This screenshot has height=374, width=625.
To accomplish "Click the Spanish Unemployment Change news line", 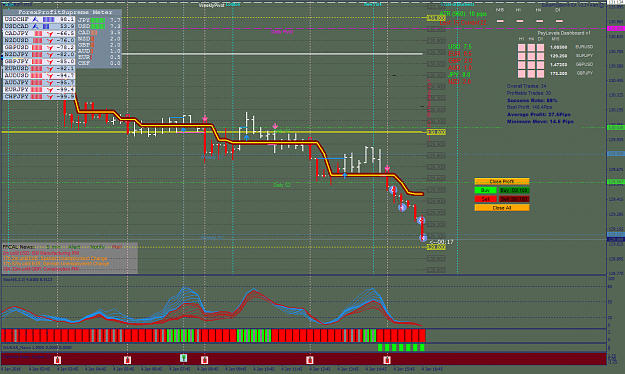I will click(55, 258).
